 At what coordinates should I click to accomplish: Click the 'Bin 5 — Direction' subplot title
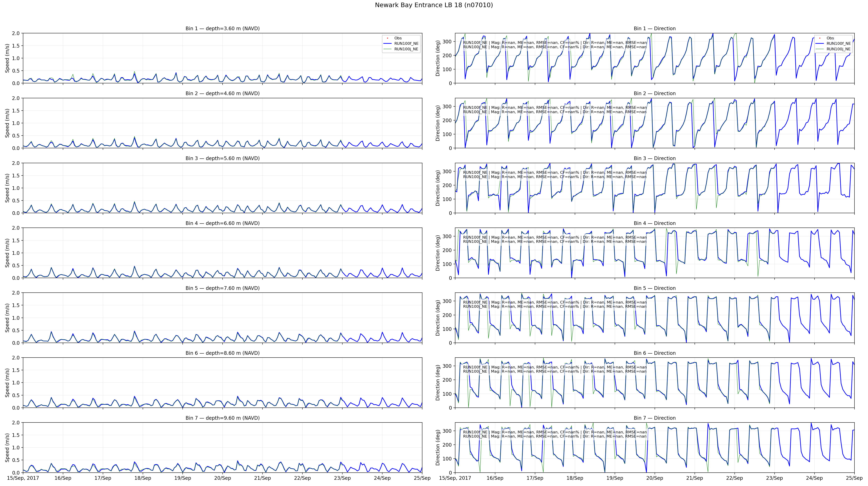coord(654,288)
